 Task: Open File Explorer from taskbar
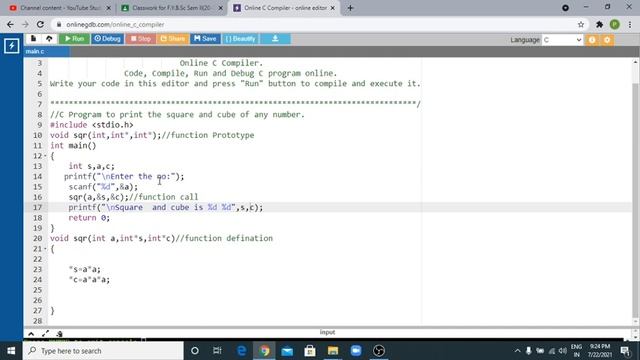point(333,351)
